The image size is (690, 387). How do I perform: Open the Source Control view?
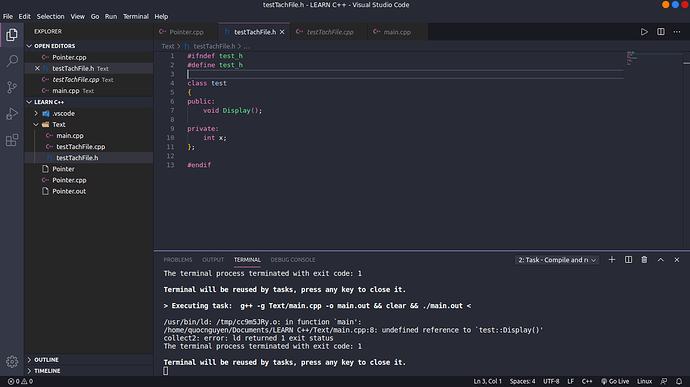[x=12, y=87]
